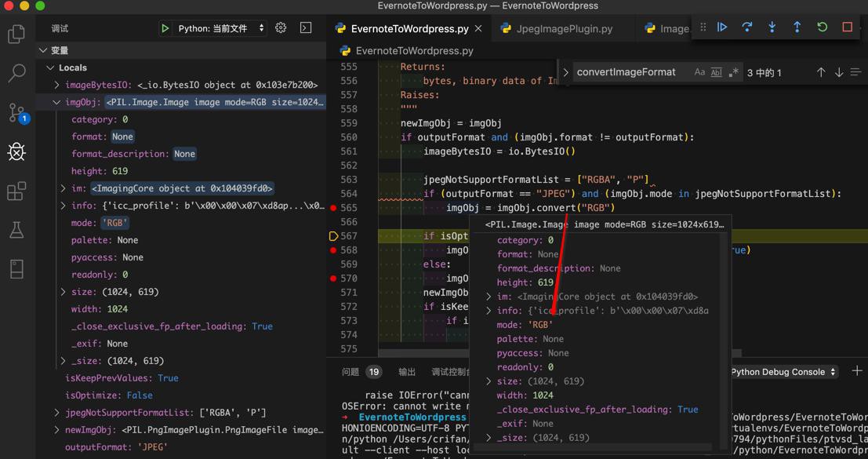Step out in debug toolbar

tap(797, 27)
